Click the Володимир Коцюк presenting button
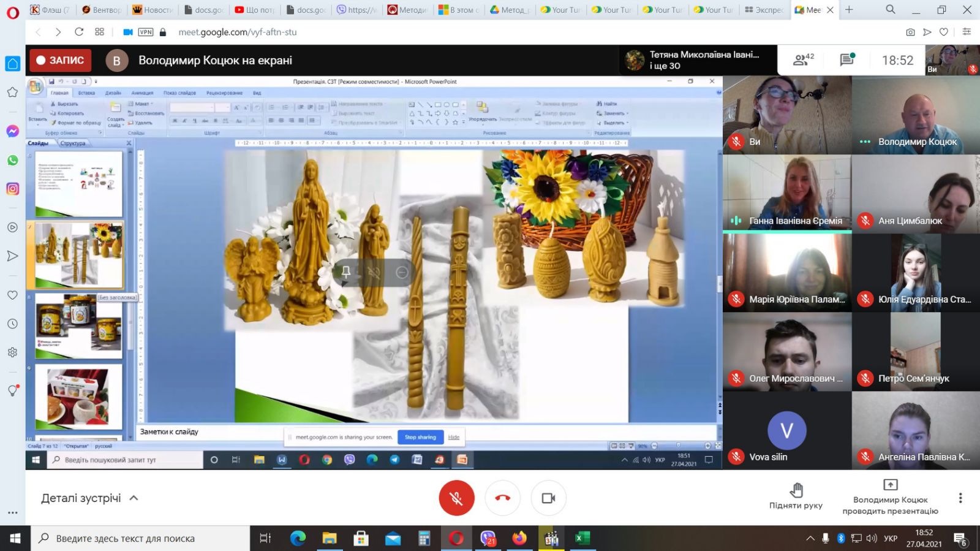 [x=890, y=496]
